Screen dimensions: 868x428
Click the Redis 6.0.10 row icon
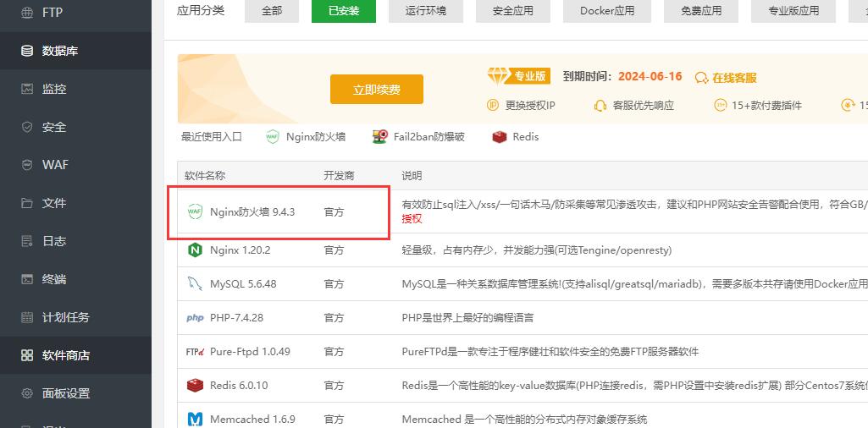tap(195, 386)
